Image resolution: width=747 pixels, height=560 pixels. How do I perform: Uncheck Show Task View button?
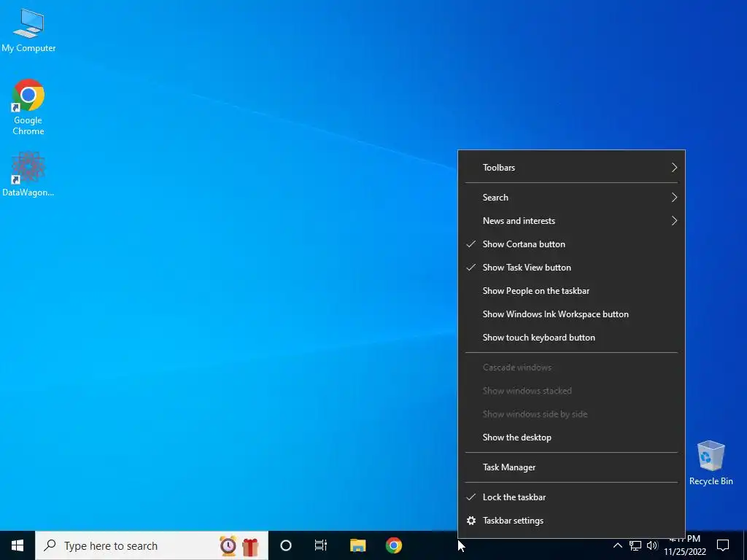[571, 267]
